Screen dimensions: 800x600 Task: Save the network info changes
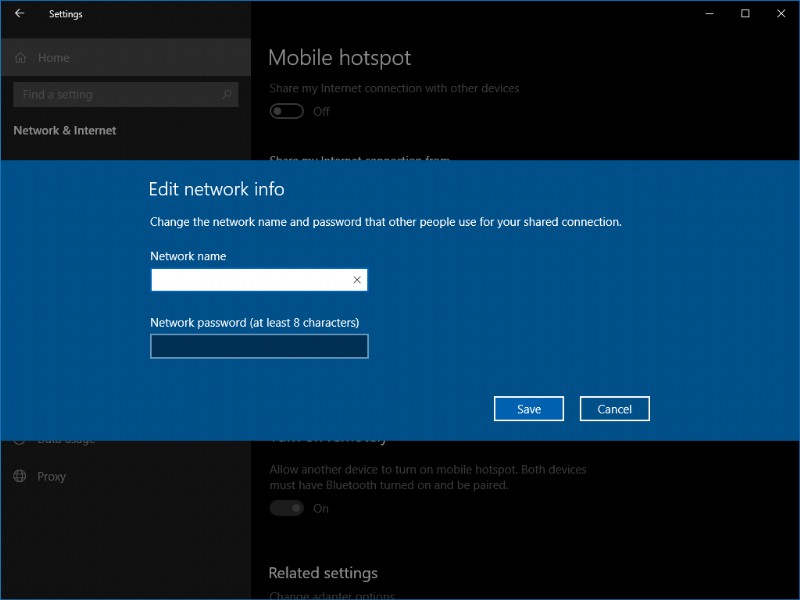point(529,408)
